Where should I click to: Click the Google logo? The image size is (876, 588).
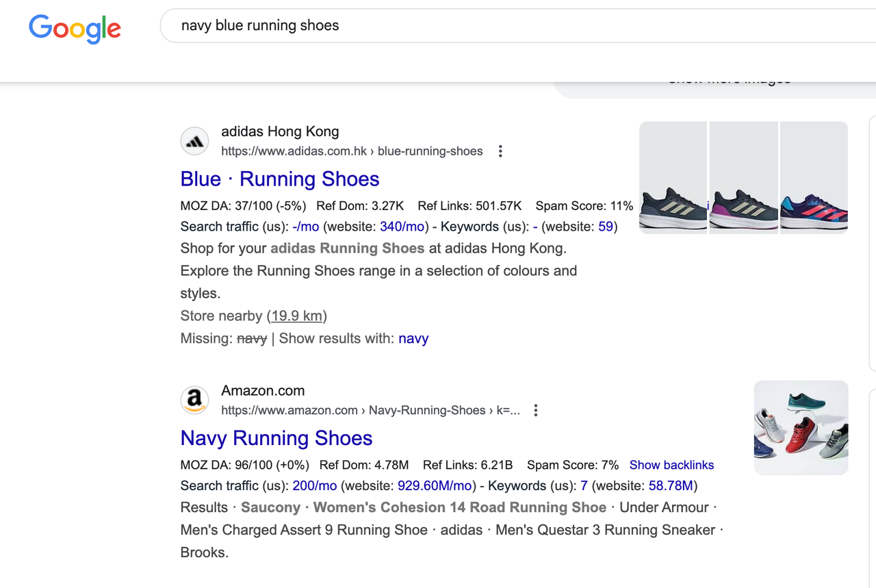pyautogui.click(x=75, y=28)
